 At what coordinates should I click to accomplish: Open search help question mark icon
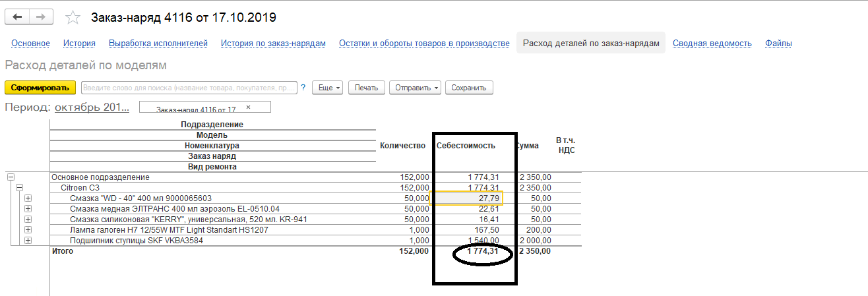[303, 88]
